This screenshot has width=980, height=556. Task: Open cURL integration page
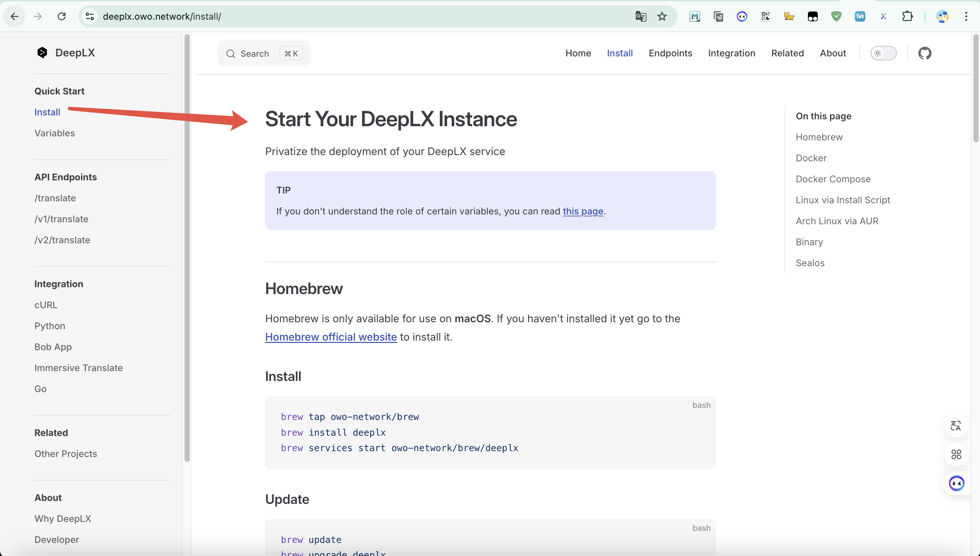tap(46, 305)
